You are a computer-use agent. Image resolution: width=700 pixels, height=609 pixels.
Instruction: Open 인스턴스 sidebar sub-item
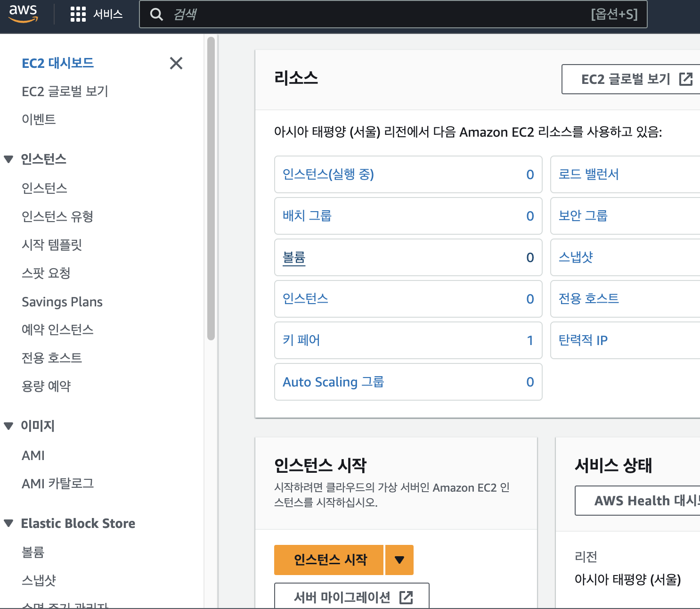point(44,188)
